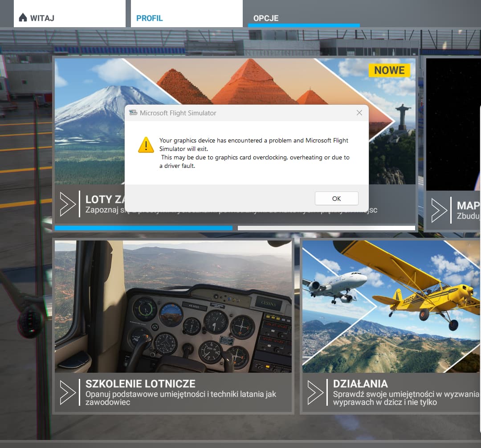Click the Flight Simulator icon in the dialog title bar
The width and height of the screenshot is (481, 448).
pos(134,113)
